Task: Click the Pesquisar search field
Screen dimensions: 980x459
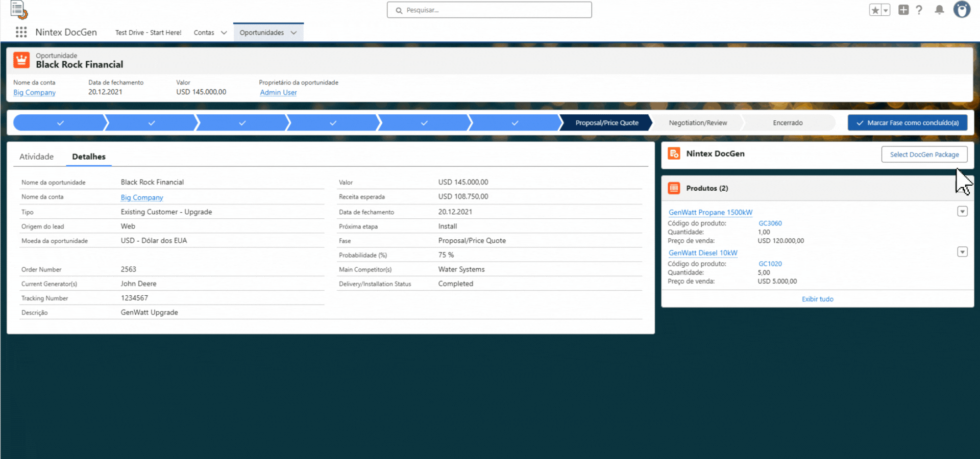Action: coord(489,10)
